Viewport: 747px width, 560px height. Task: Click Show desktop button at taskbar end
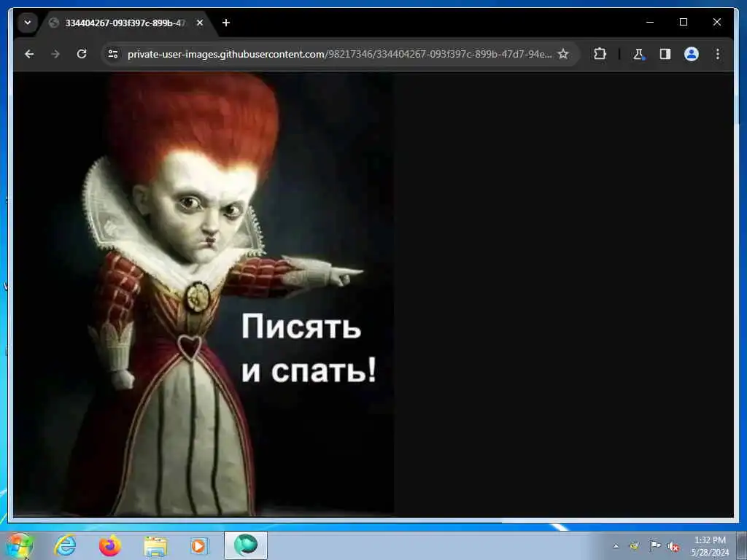click(x=741, y=545)
